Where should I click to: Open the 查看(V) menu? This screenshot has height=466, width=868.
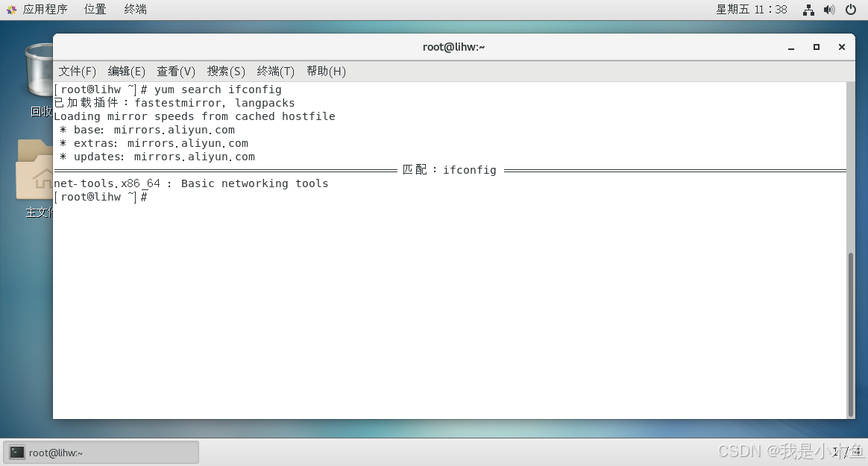[176, 72]
